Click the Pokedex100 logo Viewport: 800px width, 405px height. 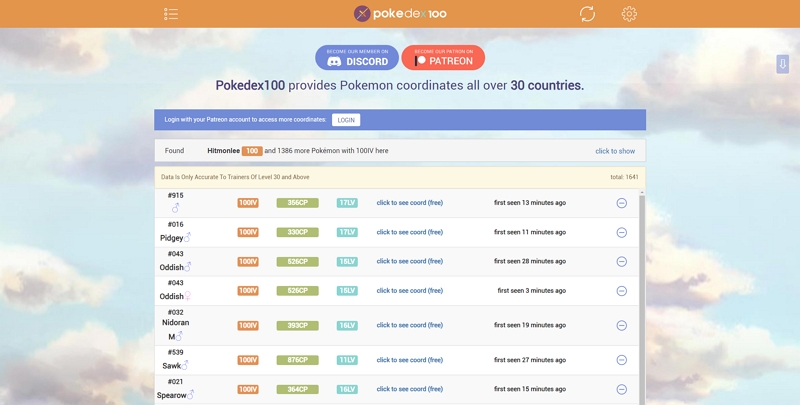(400, 14)
